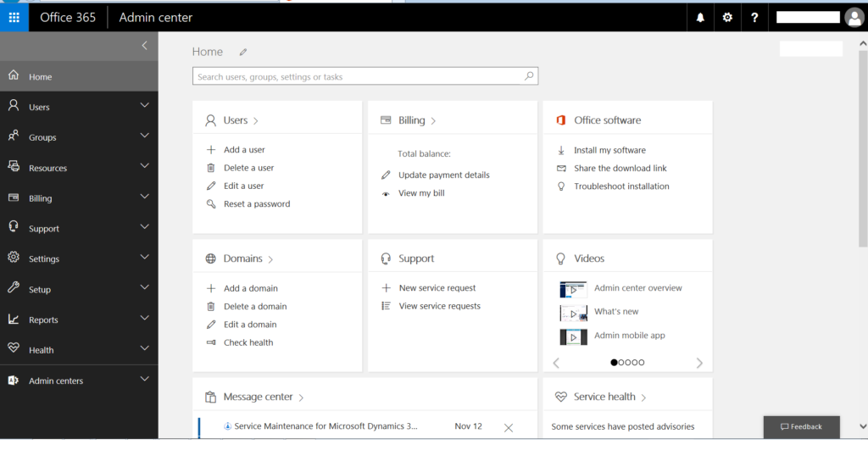Click Install my software
This screenshot has width=868, height=467.
(x=609, y=150)
